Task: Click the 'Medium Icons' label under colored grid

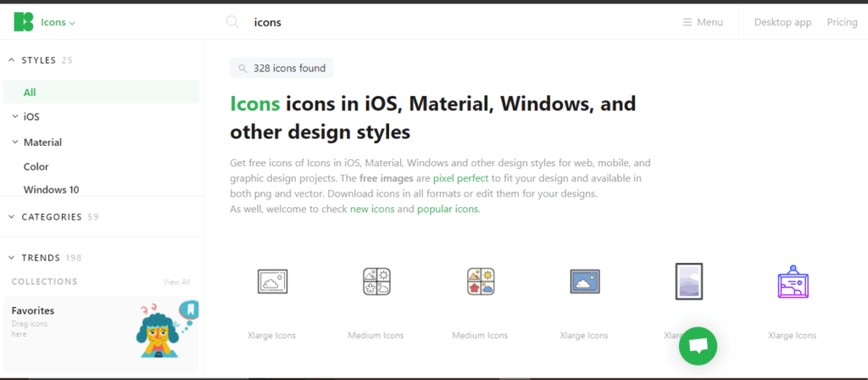Action: (480, 336)
